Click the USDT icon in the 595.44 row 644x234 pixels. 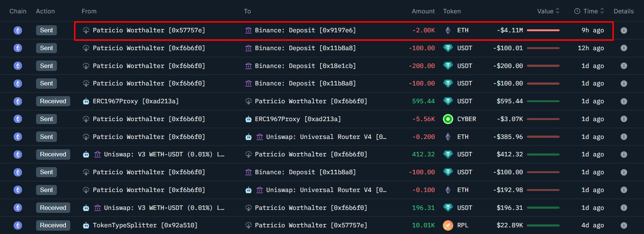click(x=448, y=101)
